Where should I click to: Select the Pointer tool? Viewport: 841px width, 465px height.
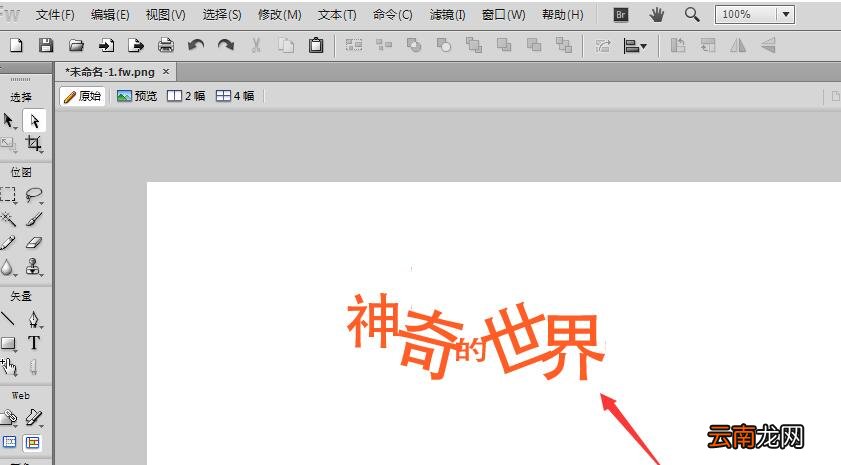pyautogui.click(x=9, y=121)
